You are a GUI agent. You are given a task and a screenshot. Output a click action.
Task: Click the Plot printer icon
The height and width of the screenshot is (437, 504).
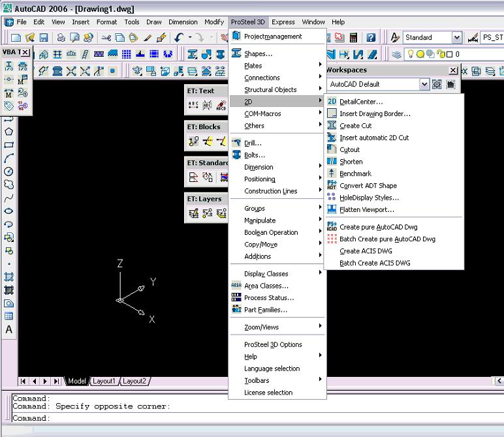(x=61, y=38)
